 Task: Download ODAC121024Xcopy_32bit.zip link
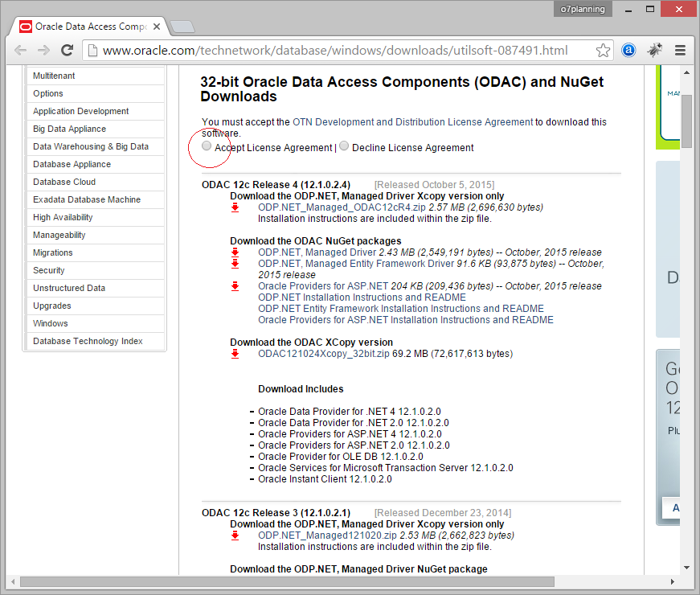click(324, 354)
